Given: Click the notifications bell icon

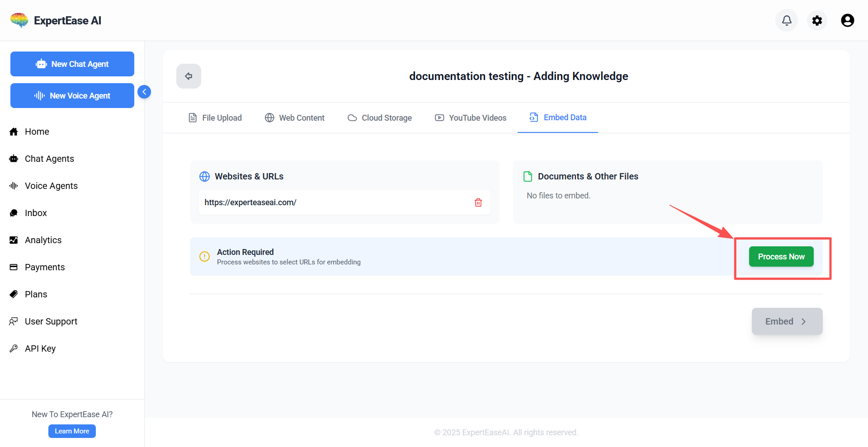Looking at the screenshot, I should point(787,20).
